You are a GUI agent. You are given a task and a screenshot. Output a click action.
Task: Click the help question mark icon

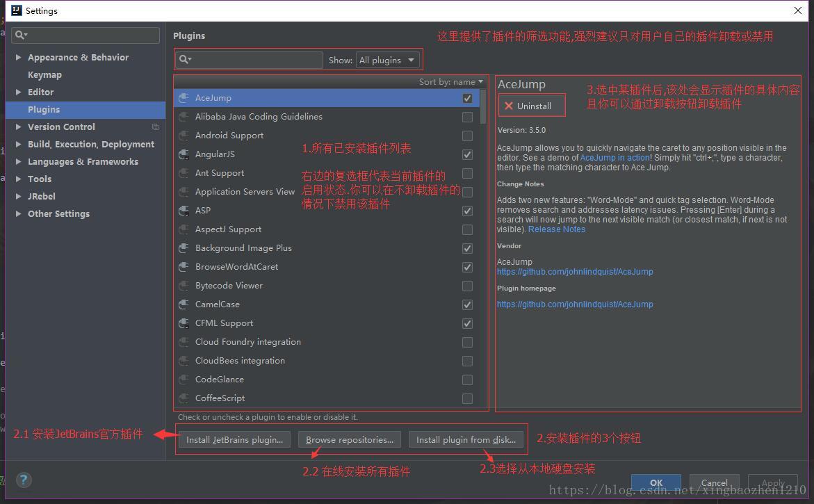24,480
